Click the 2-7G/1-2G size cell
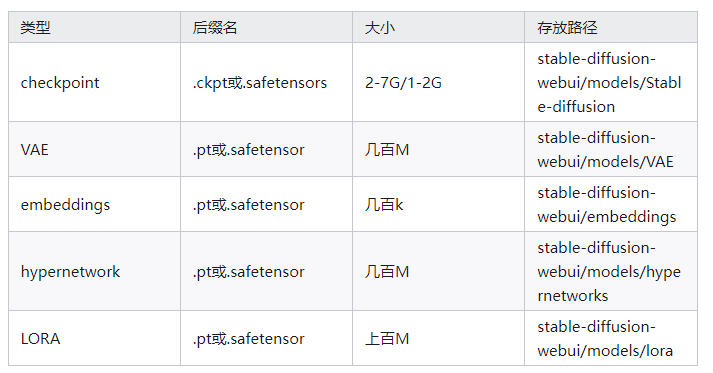Screen dimensions: 713x373 [438, 82]
